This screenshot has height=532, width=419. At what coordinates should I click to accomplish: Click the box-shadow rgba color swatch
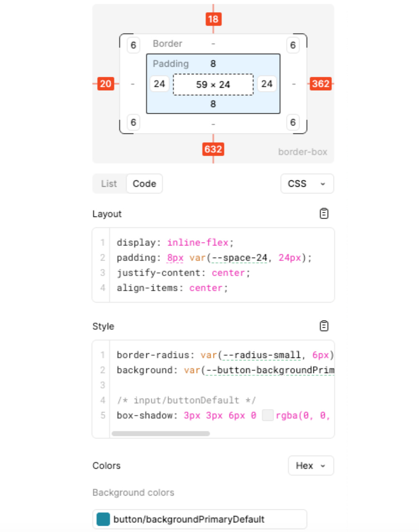pos(268,415)
